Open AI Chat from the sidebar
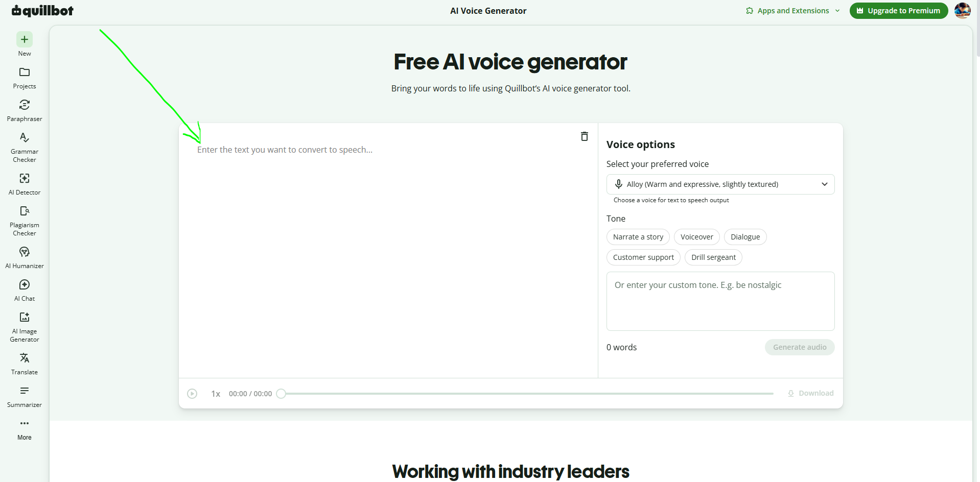 [x=25, y=290]
